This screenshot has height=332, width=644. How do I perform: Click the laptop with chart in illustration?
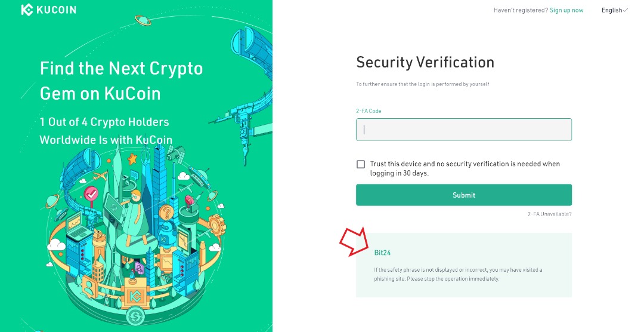coord(76,225)
